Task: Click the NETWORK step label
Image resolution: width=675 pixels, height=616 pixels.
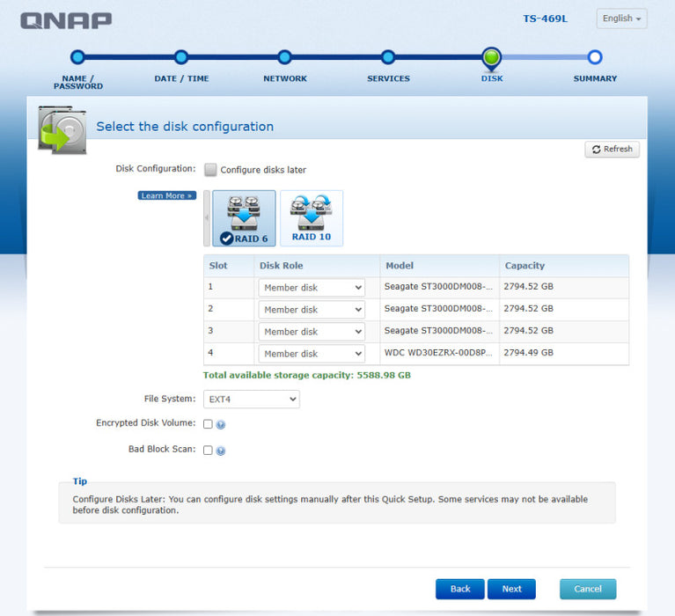Action: 285,78
